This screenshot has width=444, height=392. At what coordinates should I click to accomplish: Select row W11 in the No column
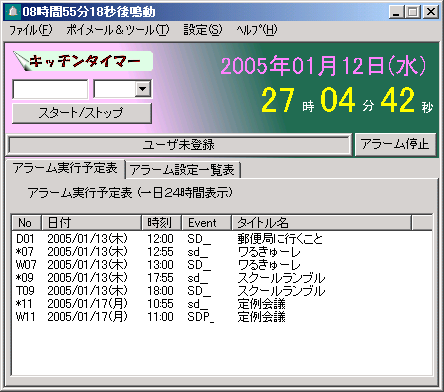(25, 317)
